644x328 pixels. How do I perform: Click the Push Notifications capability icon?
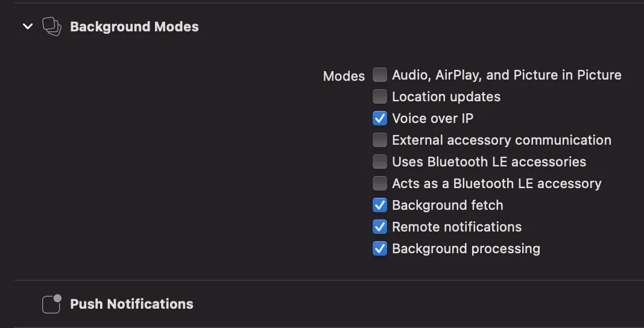click(51, 304)
